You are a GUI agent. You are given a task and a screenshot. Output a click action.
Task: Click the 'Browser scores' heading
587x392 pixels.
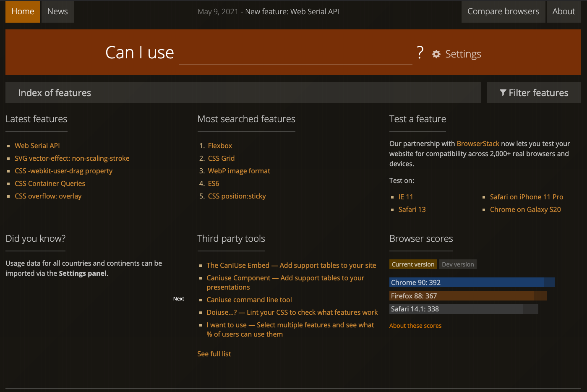click(421, 238)
